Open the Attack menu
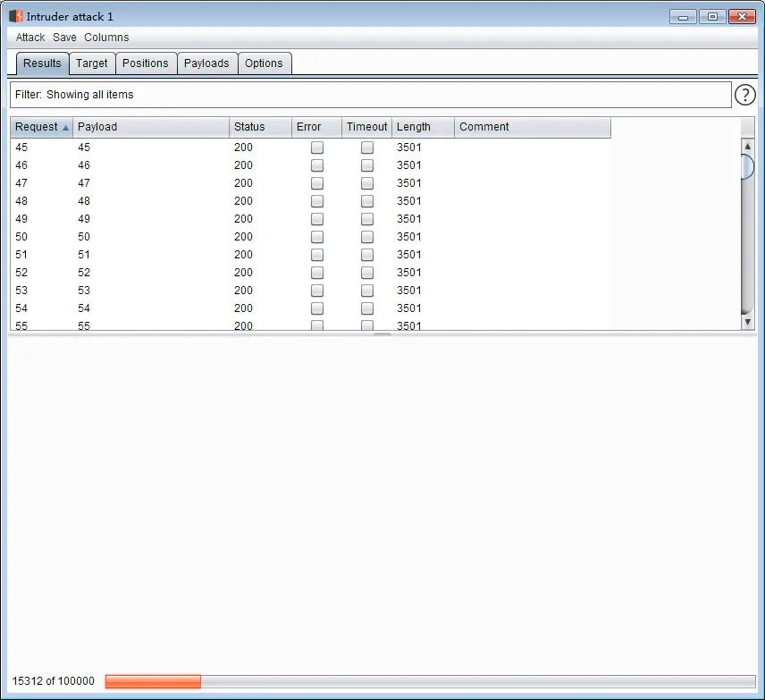 pyautogui.click(x=30, y=38)
